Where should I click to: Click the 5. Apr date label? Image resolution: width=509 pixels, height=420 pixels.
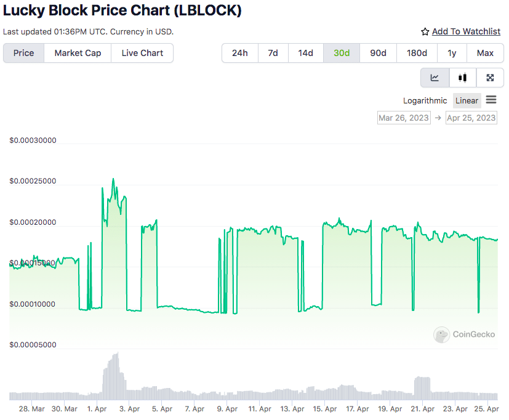pyautogui.click(x=162, y=409)
